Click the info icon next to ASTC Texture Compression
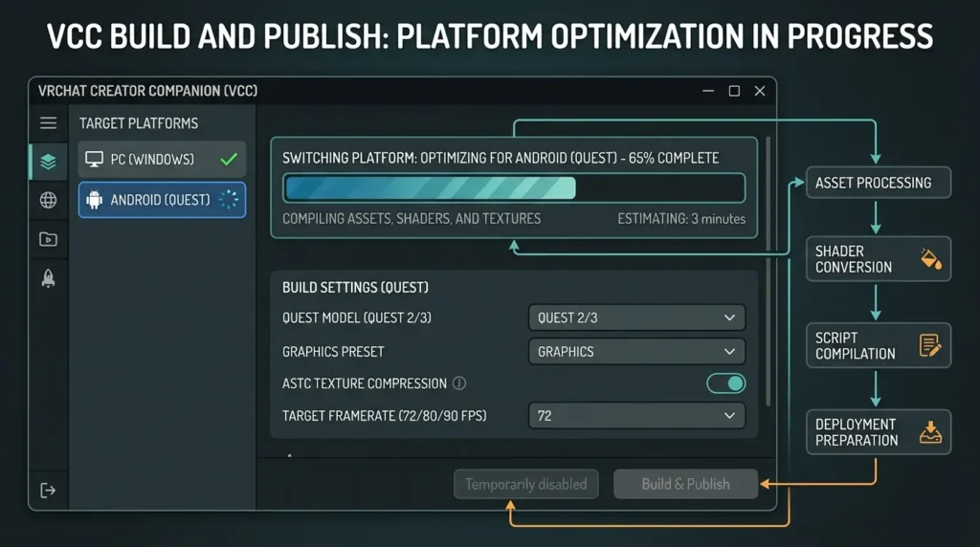This screenshot has height=547, width=980. (x=459, y=383)
